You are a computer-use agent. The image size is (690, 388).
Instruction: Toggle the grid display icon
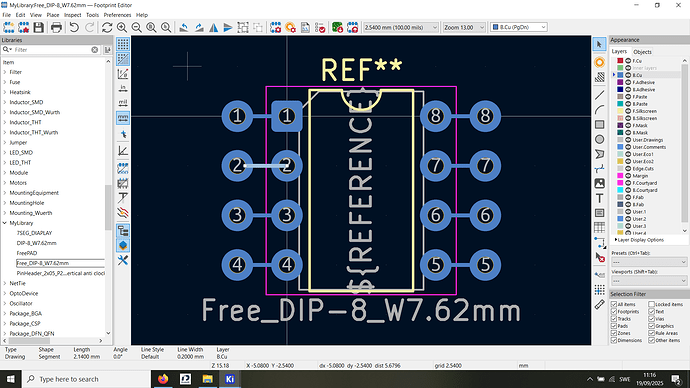click(x=123, y=44)
